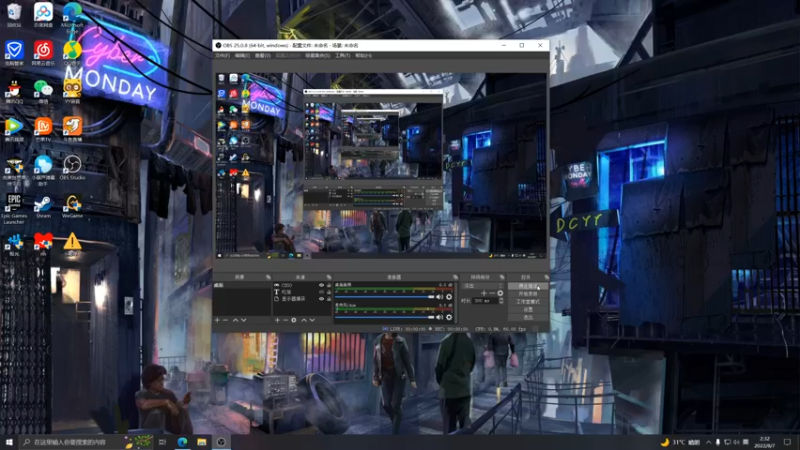Pop out the Scenes dock panel
This screenshot has height=450, width=800.
click(268, 277)
